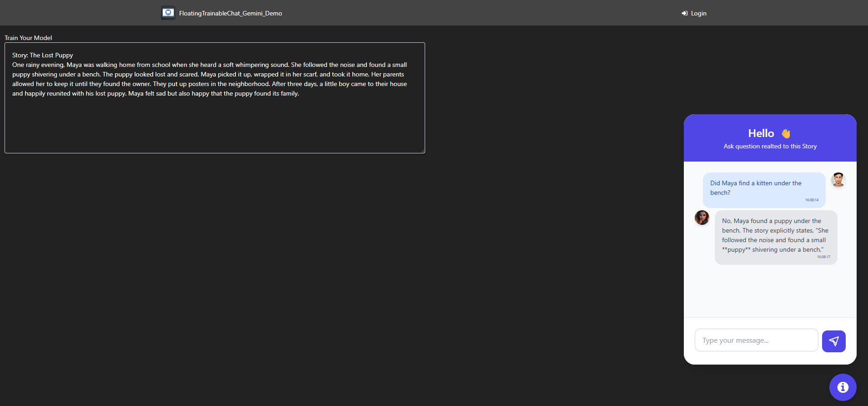This screenshot has width=868, height=406.
Task: Click the Story: The Lost Puppy line
Action: tap(43, 55)
